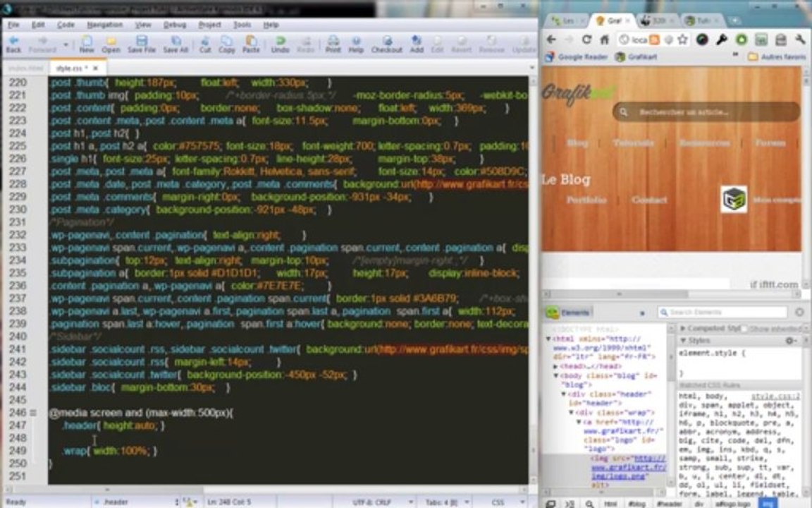Open the File menu
This screenshot has height=508, width=812.
(13, 25)
